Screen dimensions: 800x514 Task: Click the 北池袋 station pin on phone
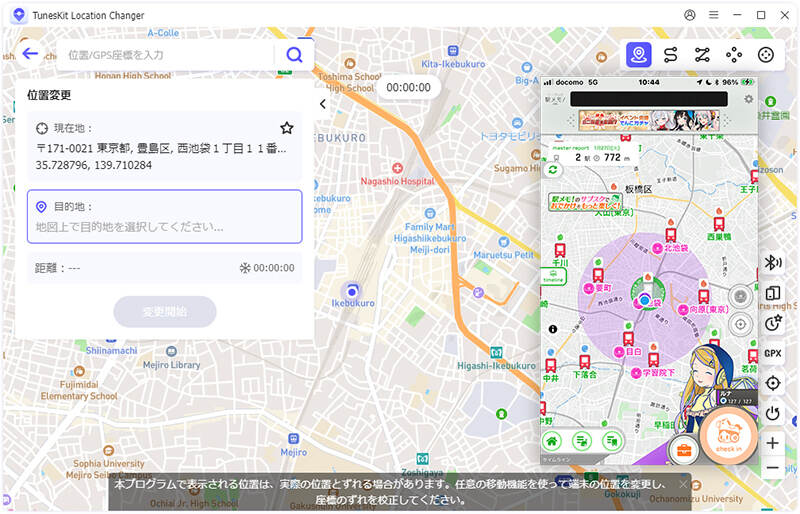[671, 234]
